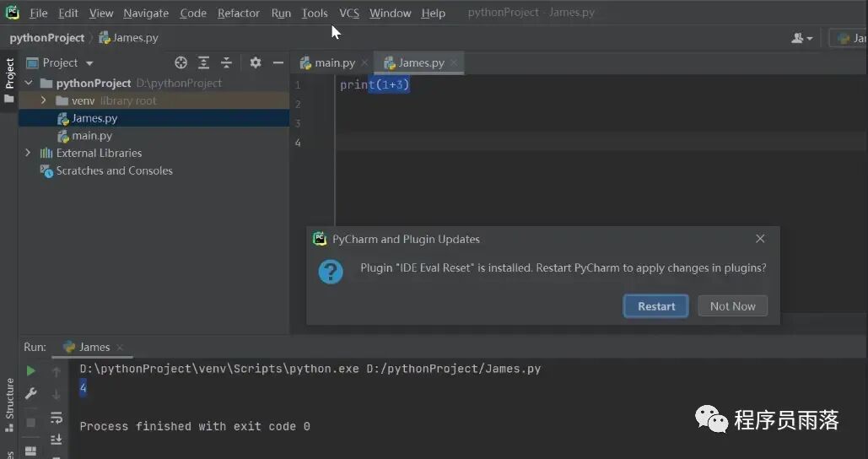Open the Tools menu
868x459 pixels.
pyautogui.click(x=315, y=13)
